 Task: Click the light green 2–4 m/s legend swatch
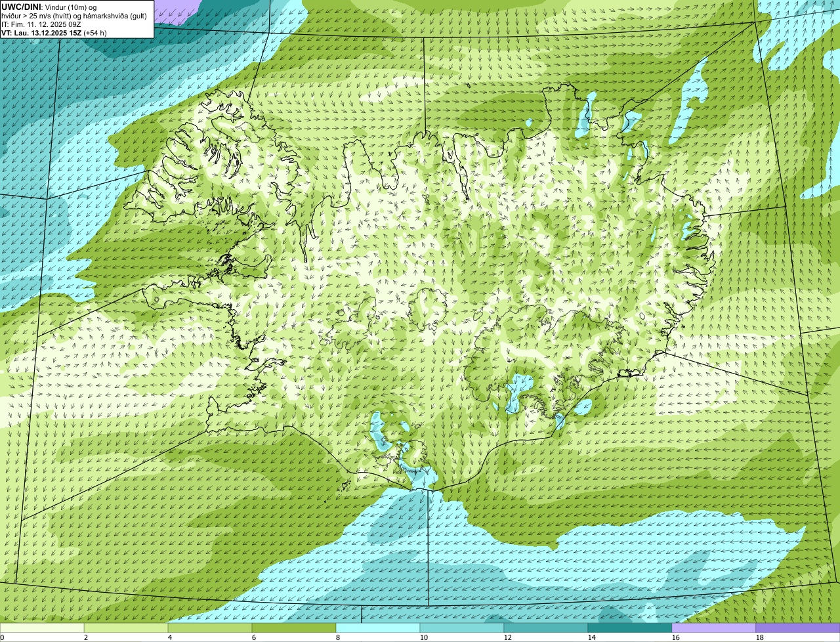126,628
